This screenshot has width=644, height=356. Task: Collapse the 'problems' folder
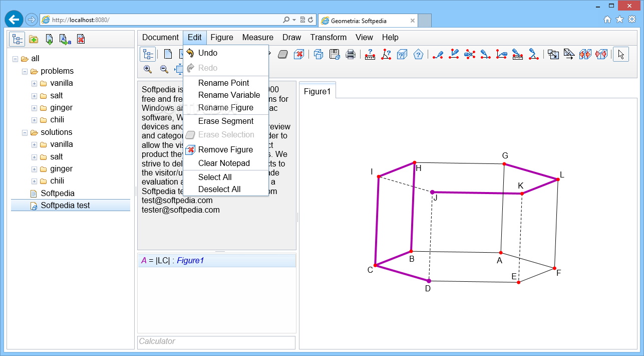point(25,71)
